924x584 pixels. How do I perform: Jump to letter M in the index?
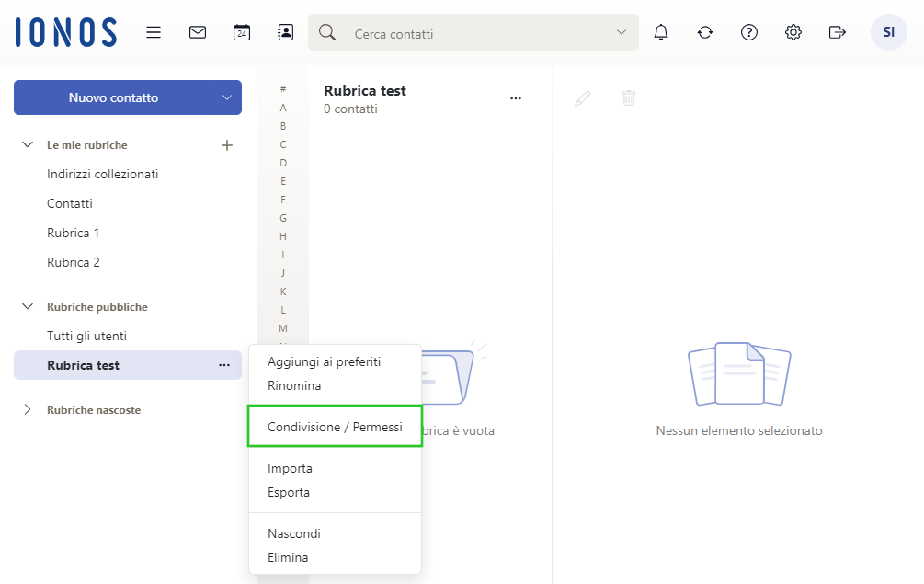click(x=283, y=328)
